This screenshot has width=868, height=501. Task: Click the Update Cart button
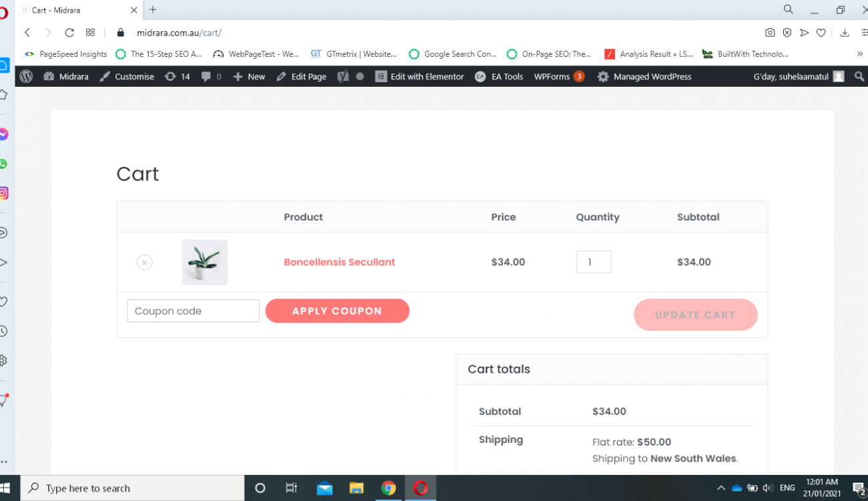click(695, 315)
